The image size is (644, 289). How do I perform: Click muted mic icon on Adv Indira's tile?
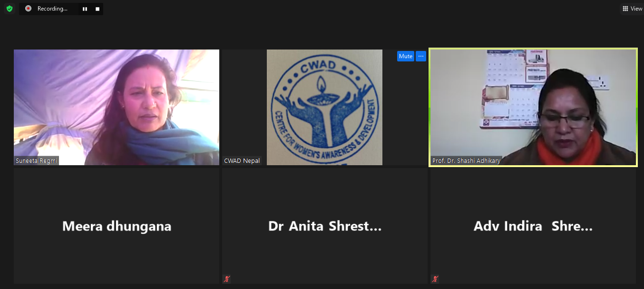[x=435, y=279]
